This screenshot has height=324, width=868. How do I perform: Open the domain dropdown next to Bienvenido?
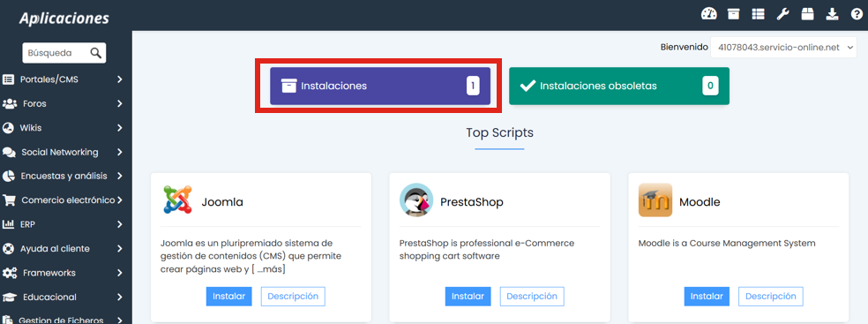pyautogui.click(x=783, y=47)
